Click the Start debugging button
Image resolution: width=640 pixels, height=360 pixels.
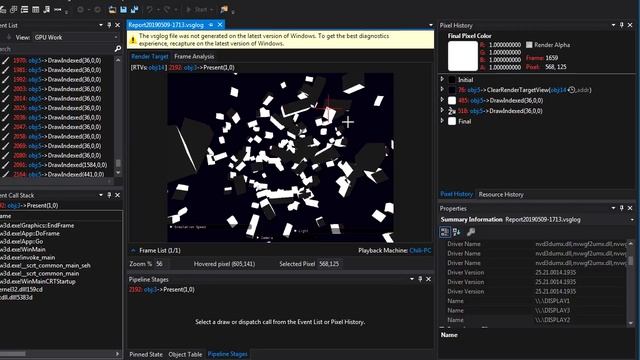(197, 9)
